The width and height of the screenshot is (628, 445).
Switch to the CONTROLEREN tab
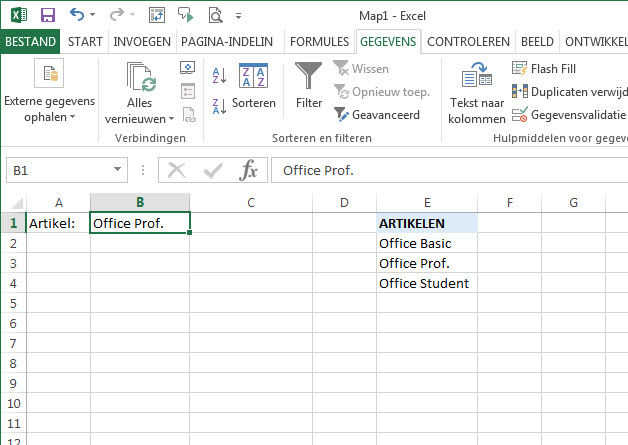pyautogui.click(x=468, y=42)
